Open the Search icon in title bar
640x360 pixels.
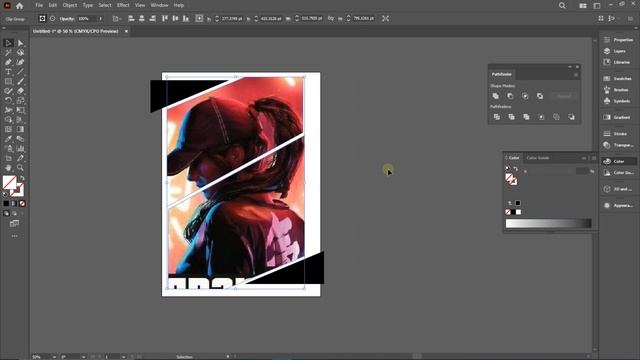(x=562, y=6)
